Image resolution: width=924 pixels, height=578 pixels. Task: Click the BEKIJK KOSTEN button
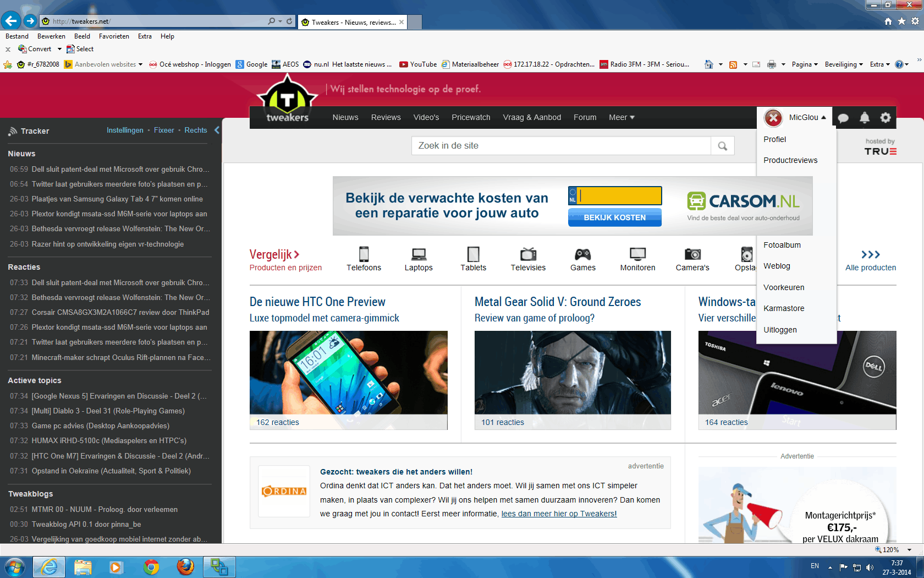tap(615, 217)
